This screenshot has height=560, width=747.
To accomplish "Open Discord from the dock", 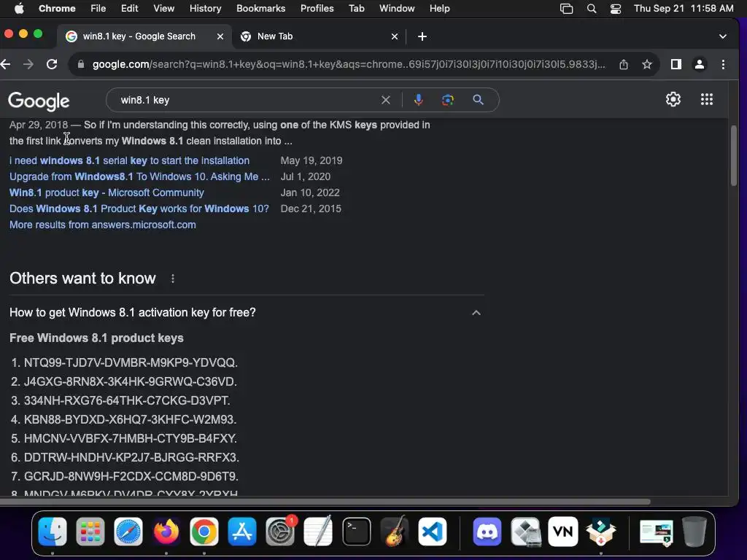I will [x=487, y=532].
